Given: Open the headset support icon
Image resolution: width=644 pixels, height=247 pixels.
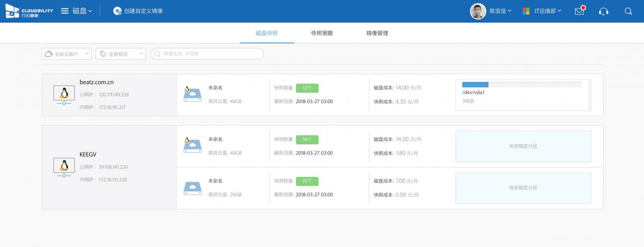Looking at the screenshot, I should pyautogui.click(x=604, y=11).
